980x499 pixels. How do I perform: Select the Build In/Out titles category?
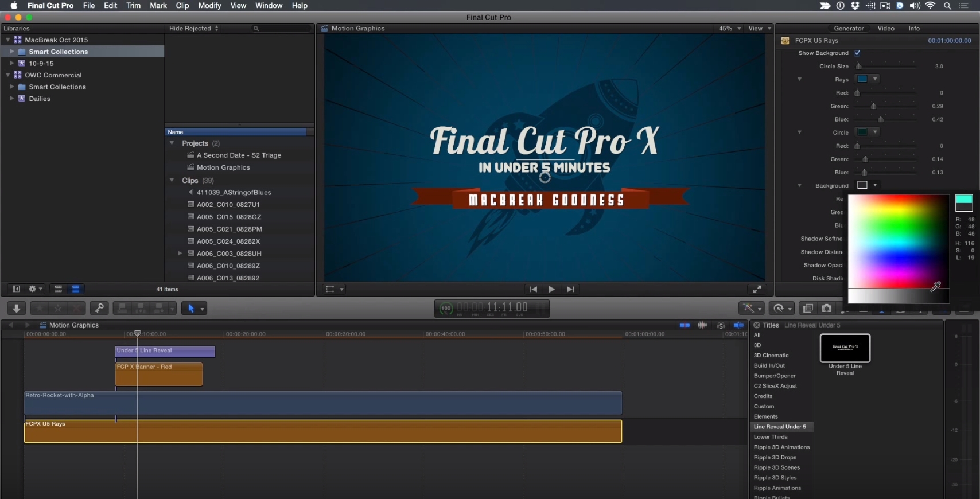pos(769,365)
